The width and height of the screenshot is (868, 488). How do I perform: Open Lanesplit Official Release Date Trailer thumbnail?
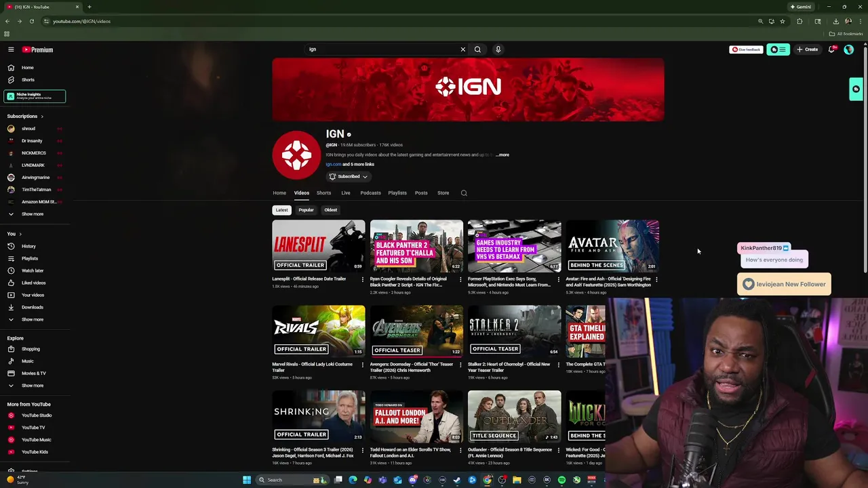319,245
